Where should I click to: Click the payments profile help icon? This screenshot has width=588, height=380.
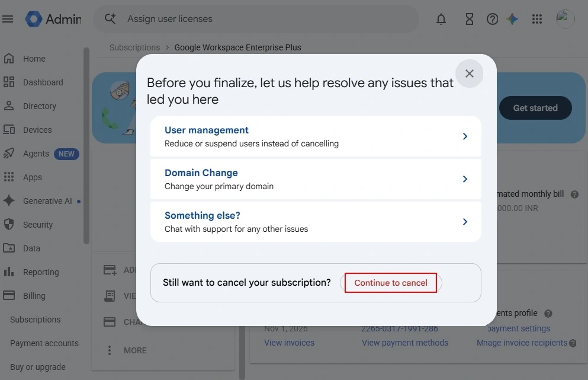point(548,313)
